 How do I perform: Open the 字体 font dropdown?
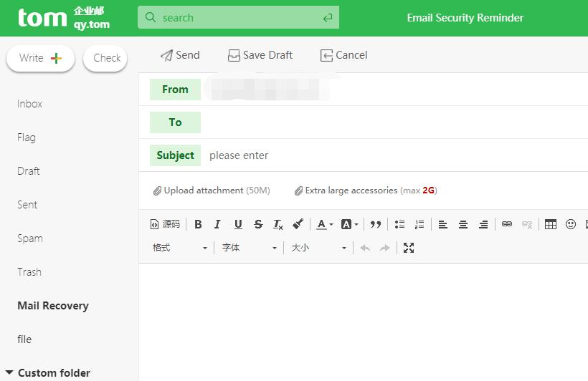click(250, 248)
